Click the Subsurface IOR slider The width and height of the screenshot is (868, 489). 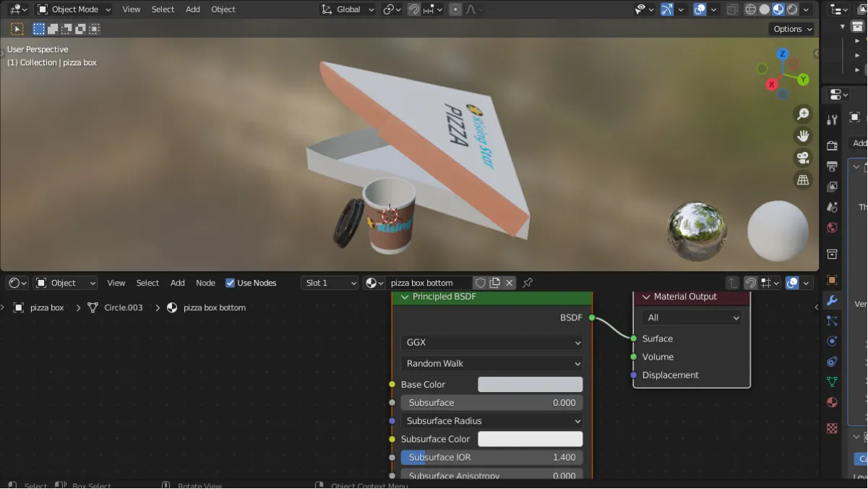click(491, 457)
